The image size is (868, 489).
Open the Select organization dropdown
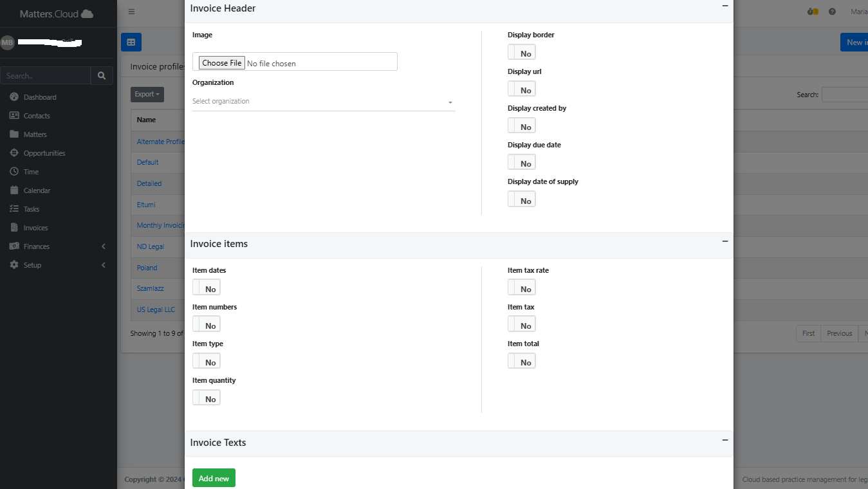tap(323, 102)
